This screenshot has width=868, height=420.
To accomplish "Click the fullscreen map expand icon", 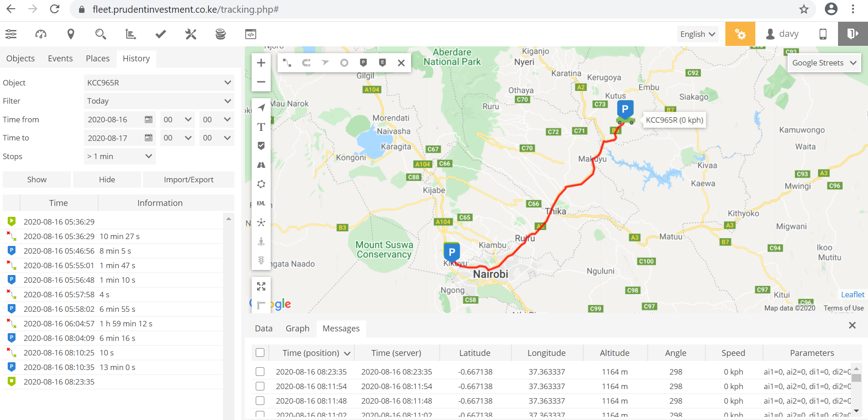I will (x=261, y=286).
